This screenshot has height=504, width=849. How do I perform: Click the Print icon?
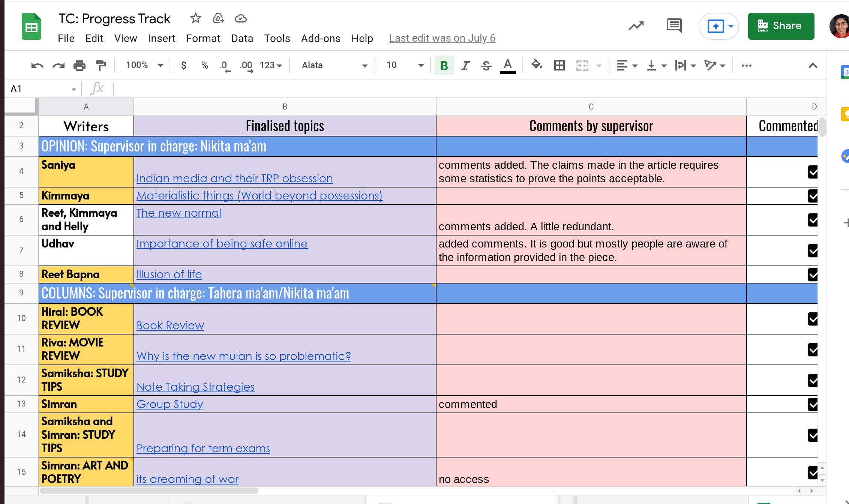(x=79, y=66)
